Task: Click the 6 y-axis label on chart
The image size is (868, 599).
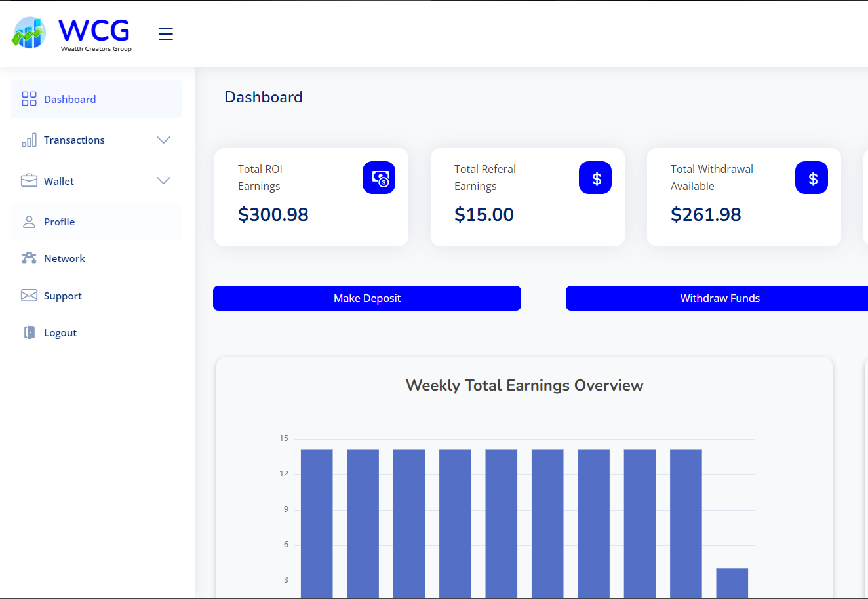Action: tap(286, 545)
